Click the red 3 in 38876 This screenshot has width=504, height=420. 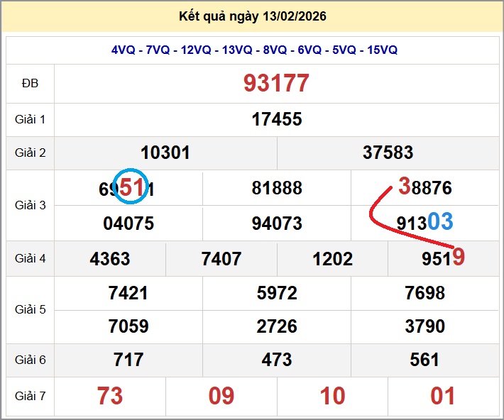point(405,187)
